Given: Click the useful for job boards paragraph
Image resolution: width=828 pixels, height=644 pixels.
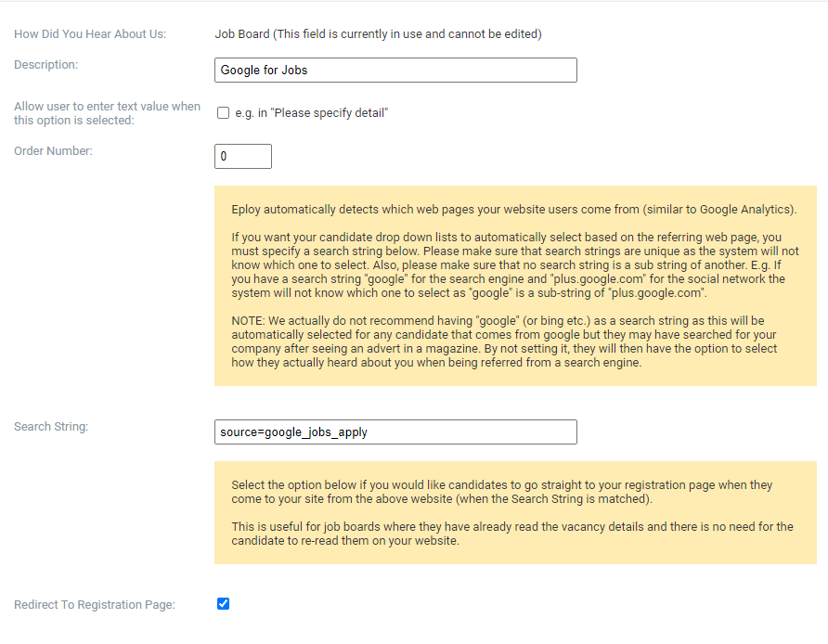Looking at the screenshot, I should (x=512, y=534).
